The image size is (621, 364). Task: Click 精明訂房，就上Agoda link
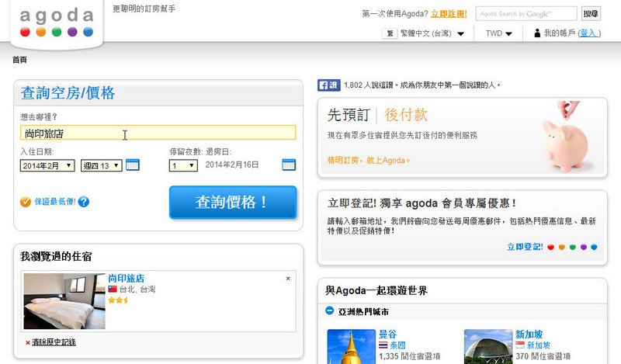tap(368, 161)
